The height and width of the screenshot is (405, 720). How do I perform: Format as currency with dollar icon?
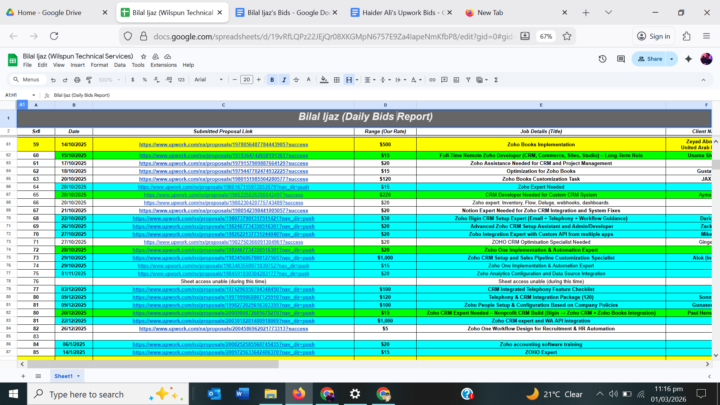(x=133, y=80)
